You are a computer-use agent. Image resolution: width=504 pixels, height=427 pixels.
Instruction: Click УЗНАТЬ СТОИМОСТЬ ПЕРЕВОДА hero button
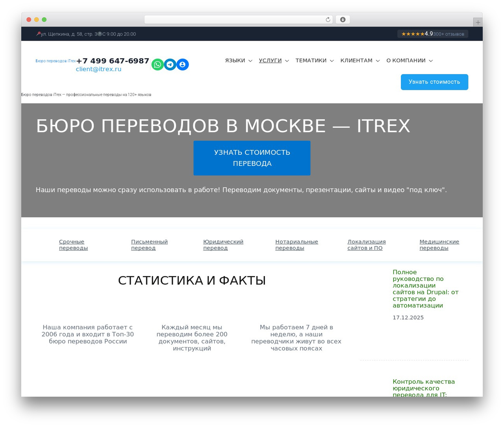[x=252, y=158]
